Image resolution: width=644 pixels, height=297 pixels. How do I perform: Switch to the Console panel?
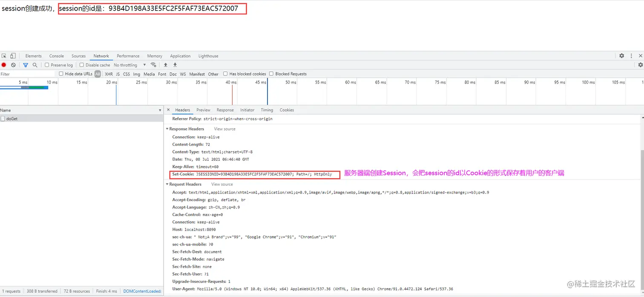57,56
